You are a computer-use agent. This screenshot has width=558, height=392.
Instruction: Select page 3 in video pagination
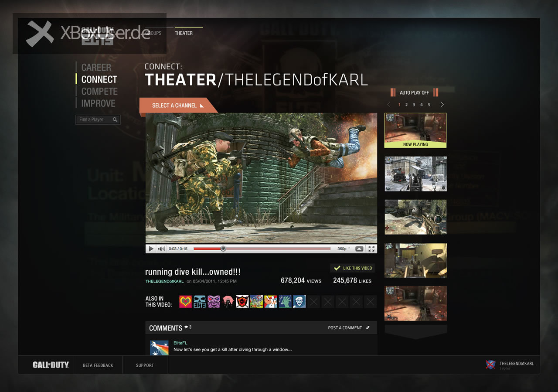click(414, 105)
